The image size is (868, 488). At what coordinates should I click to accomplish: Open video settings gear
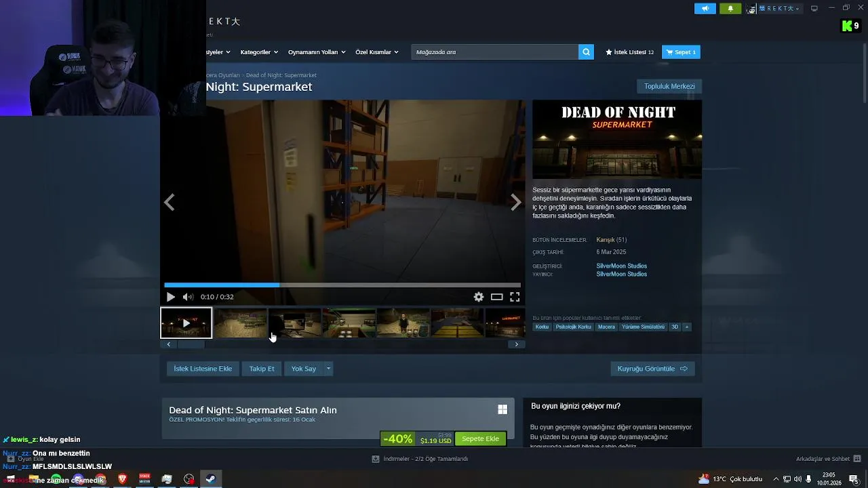click(x=479, y=297)
